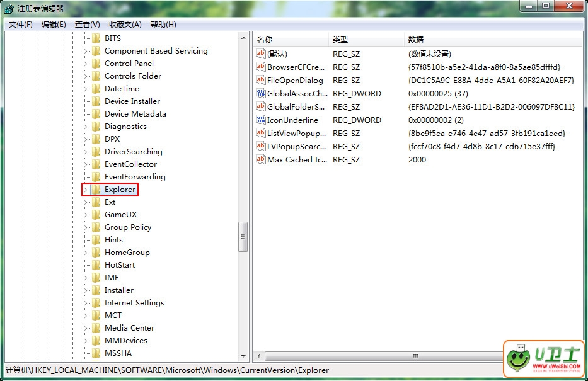
Task: Click the data value 2000
Action: point(417,159)
